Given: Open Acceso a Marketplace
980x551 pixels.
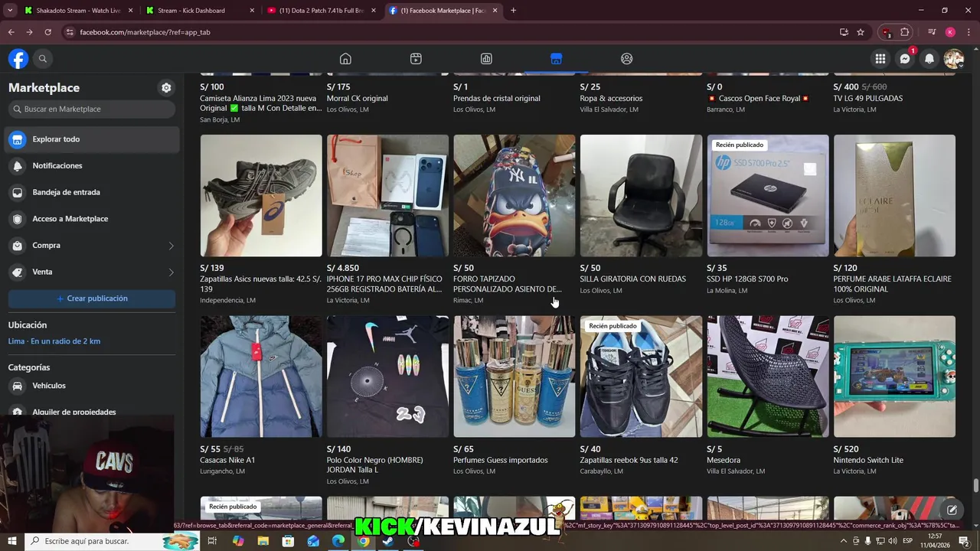Looking at the screenshot, I should point(93,219).
